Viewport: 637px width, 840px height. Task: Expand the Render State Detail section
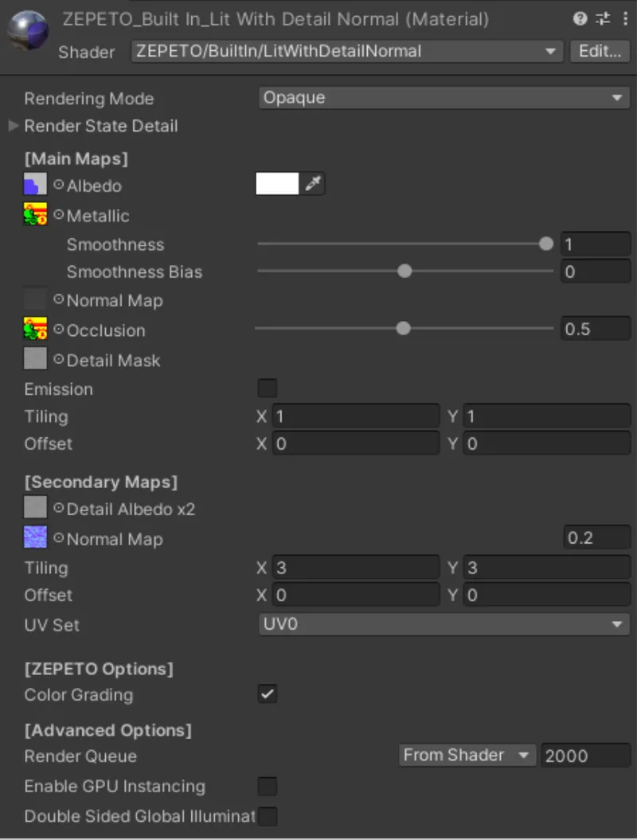pyautogui.click(x=13, y=126)
